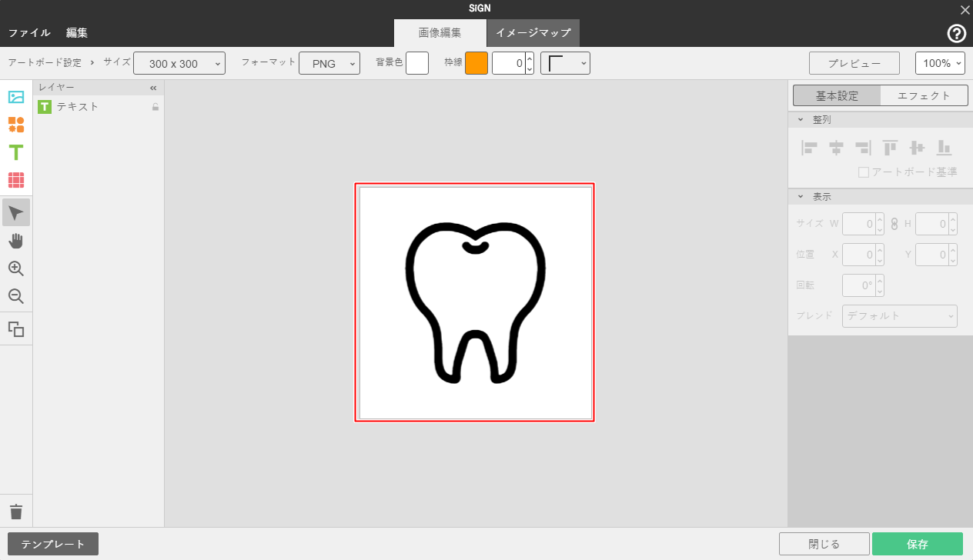973x560 pixels.
Task: Open the 枠線 orange color swatch
Action: [x=476, y=63]
